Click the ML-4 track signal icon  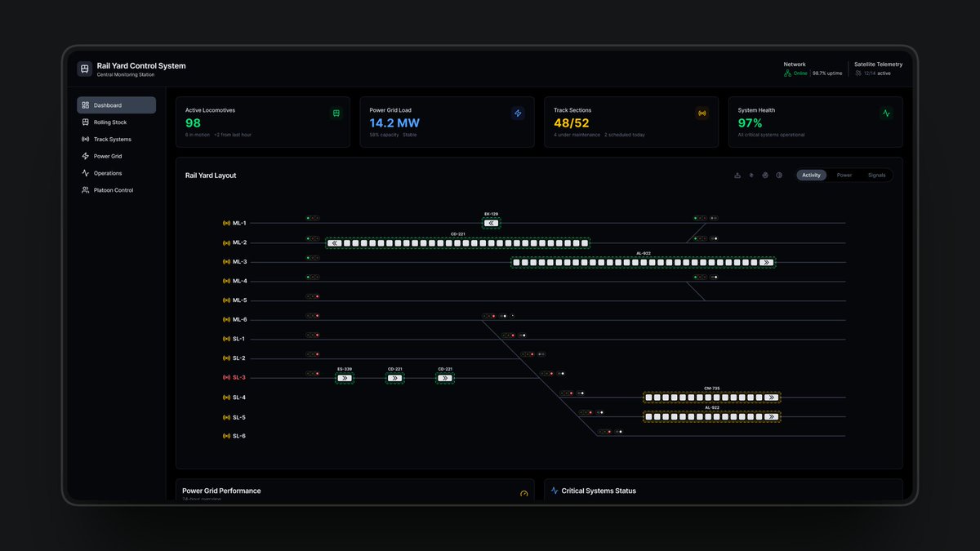click(x=227, y=281)
